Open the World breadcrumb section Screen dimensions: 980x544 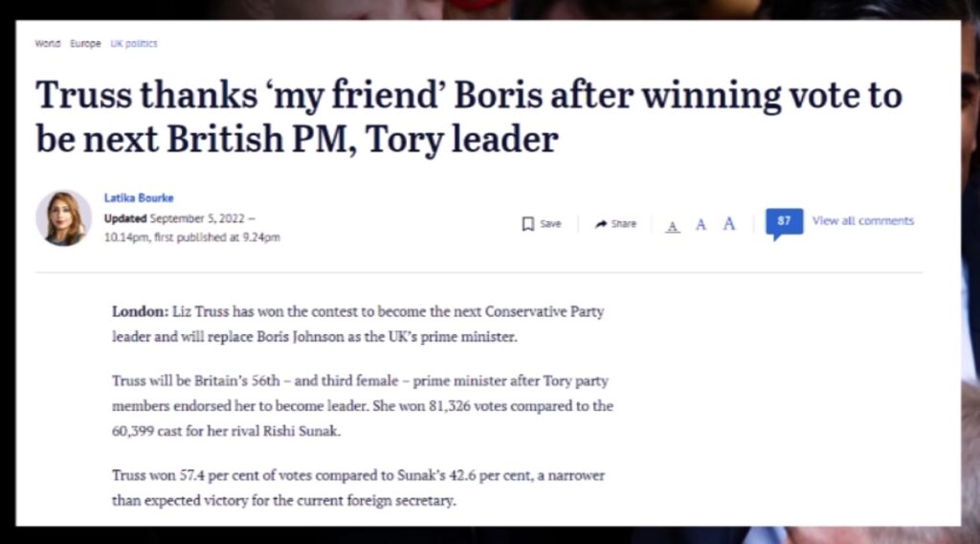47,44
